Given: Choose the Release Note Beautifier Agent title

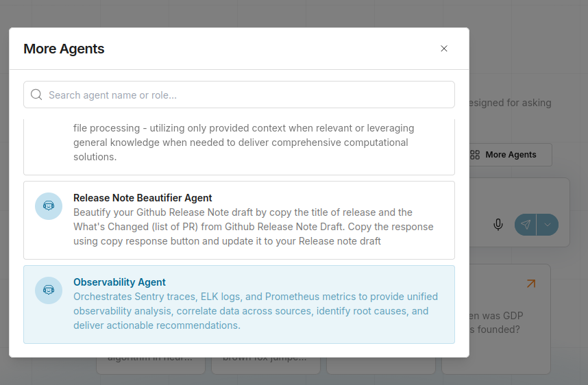Looking at the screenshot, I should [x=143, y=198].
